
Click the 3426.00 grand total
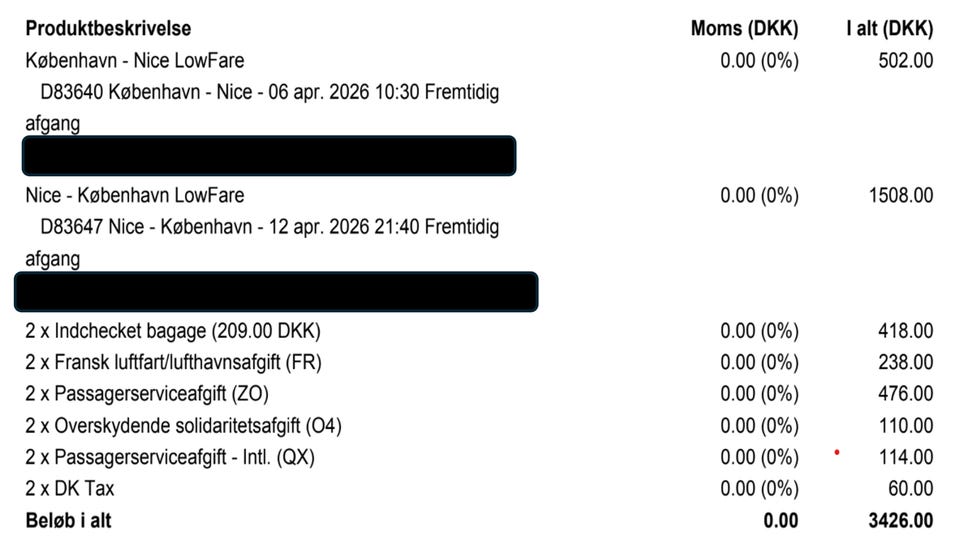(x=901, y=521)
